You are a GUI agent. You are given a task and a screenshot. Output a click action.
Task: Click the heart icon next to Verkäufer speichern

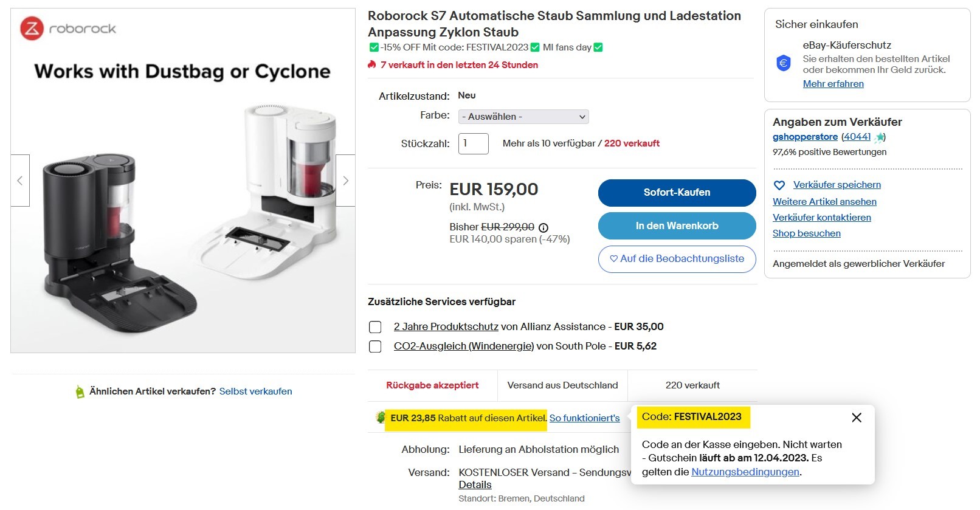pos(779,185)
